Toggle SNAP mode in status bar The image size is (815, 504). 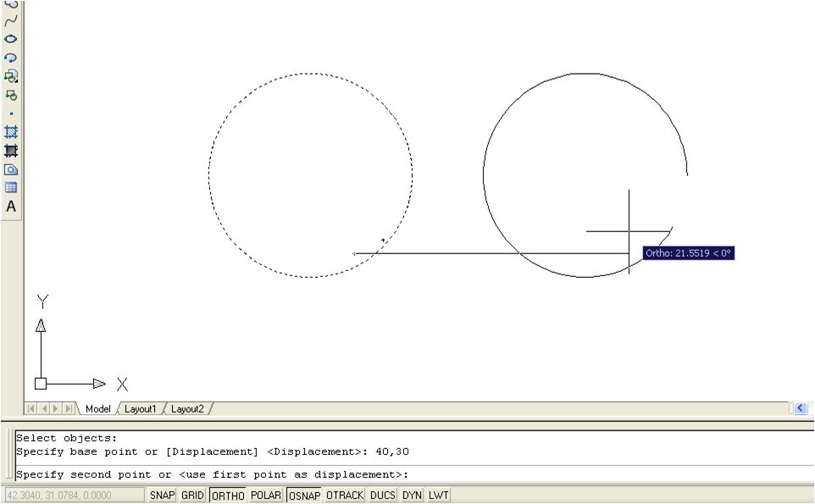tap(162, 496)
